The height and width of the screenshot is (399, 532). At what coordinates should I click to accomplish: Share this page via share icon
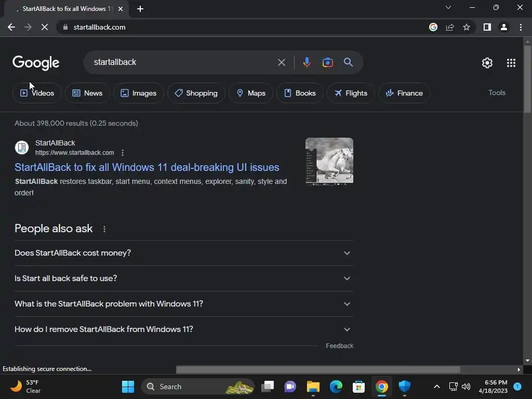tap(450, 27)
